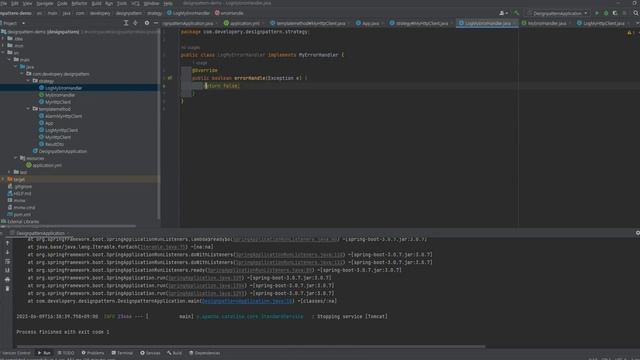The height and width of the screenshot is (360, 640).
Task: Collapse the java folder in tree
Action: pyautogui.click(x=16, y=67)
